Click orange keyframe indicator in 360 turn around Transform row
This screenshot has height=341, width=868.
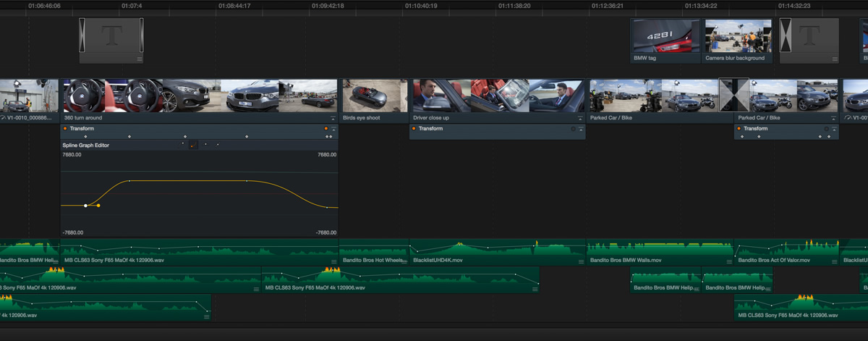326,128
